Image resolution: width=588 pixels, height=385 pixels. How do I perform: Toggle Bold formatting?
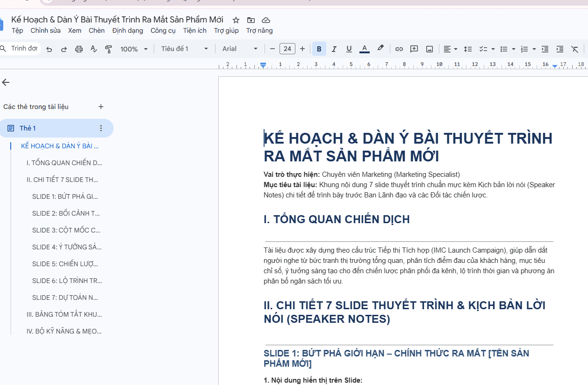coord(319,49)
